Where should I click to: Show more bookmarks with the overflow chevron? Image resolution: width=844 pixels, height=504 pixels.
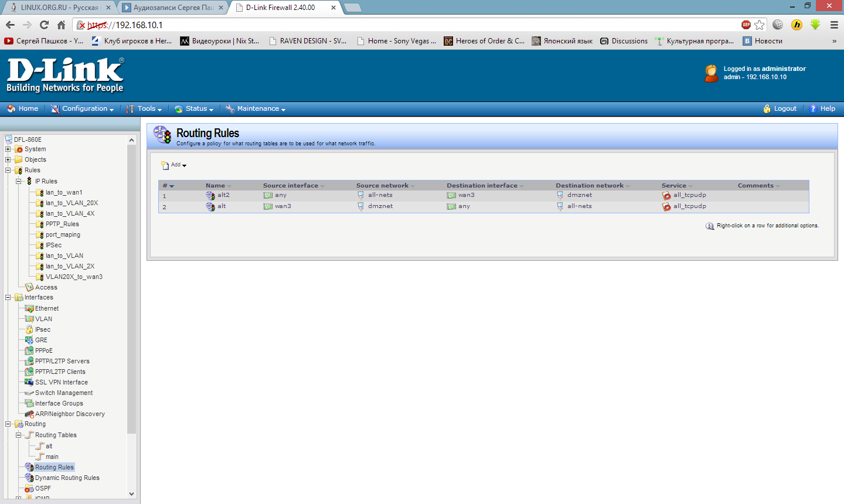tap(834, 41)
